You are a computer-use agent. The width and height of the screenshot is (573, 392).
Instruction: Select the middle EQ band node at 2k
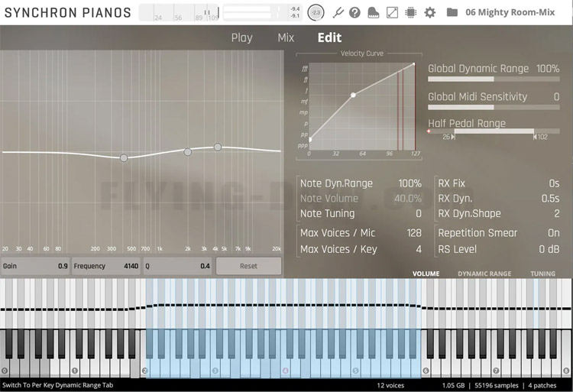pyautogui.click(x=187, y=152)
